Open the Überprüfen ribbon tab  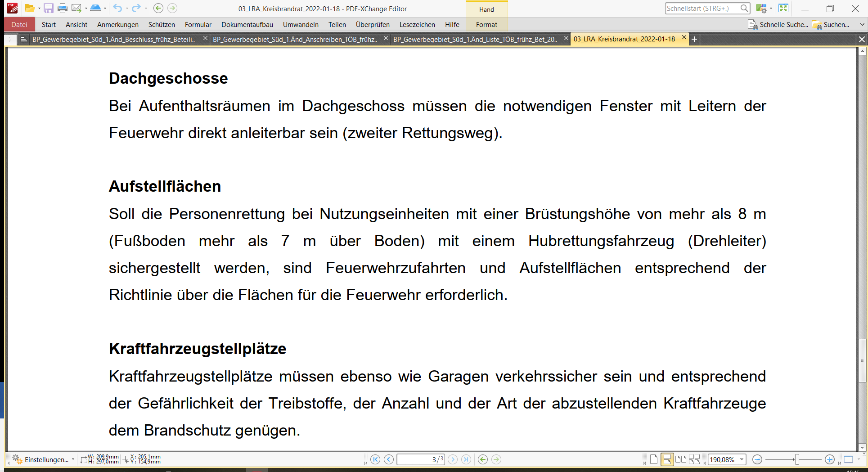[373, 25]
